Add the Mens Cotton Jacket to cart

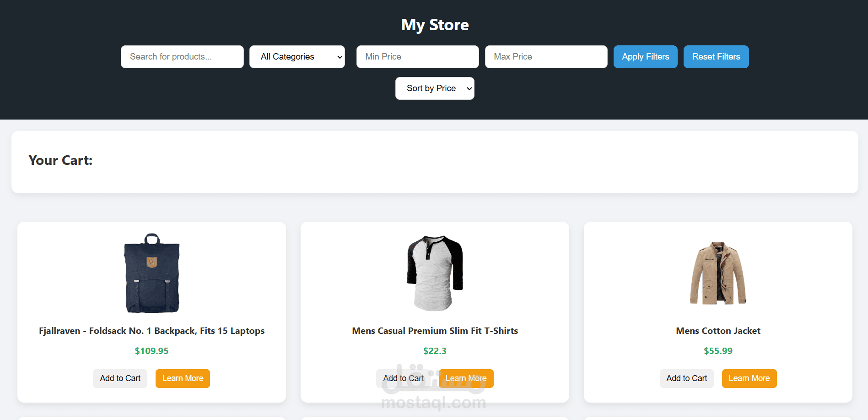[686, 378]
